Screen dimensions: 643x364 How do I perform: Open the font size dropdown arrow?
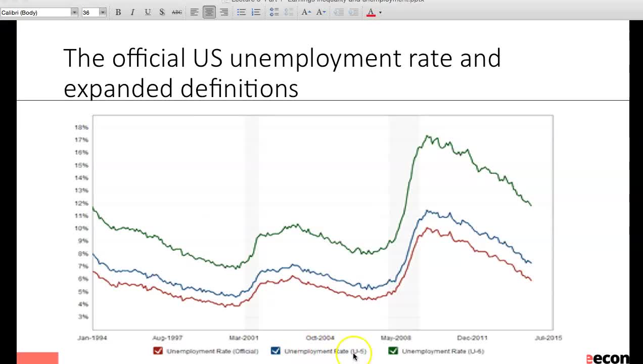tap(103, 12)
